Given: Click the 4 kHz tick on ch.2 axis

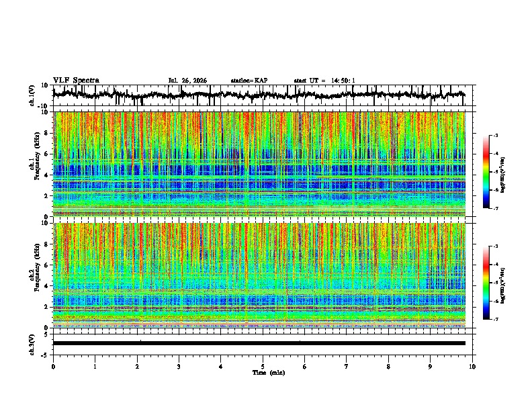Looking at the screenshot, I should [x=46, y=286].
